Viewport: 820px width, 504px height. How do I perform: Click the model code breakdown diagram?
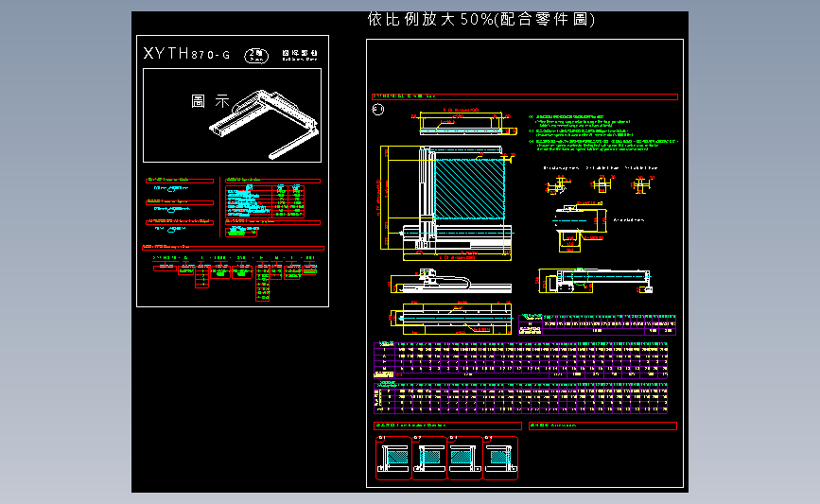[235, 278]
